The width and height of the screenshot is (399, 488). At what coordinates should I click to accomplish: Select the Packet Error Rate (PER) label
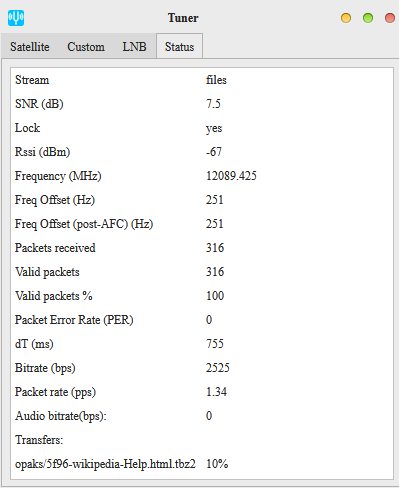(x=74, y=320)
